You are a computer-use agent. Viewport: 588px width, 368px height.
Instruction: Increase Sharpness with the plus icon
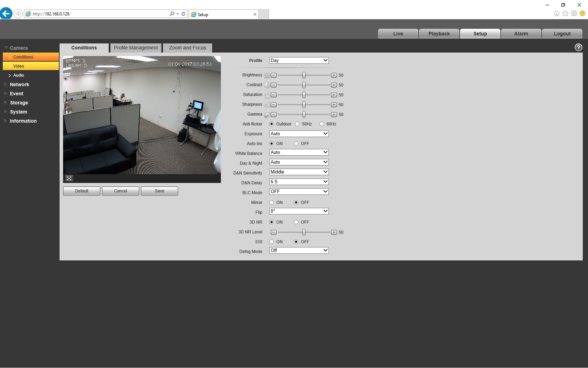click(x=334, y=105)
